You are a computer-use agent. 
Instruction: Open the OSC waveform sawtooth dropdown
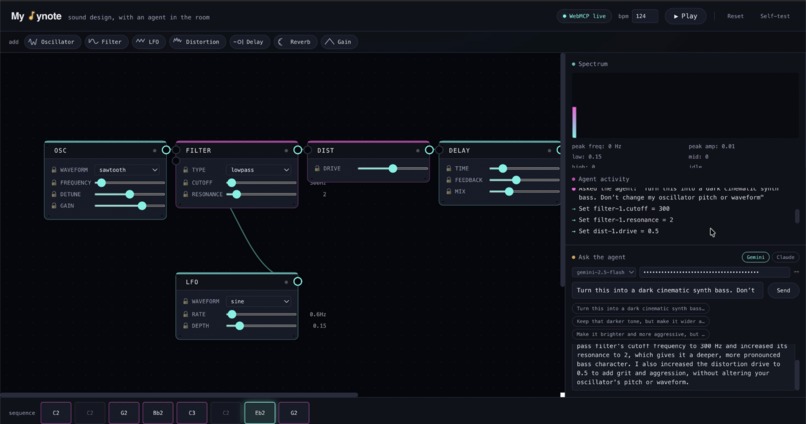(x=128, y=170)
